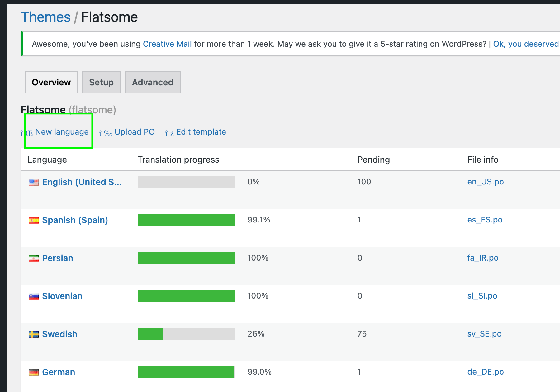Click the 'Ok, you deserved' rating link
This screenshot has width=560, height=392.
(526, 44)
